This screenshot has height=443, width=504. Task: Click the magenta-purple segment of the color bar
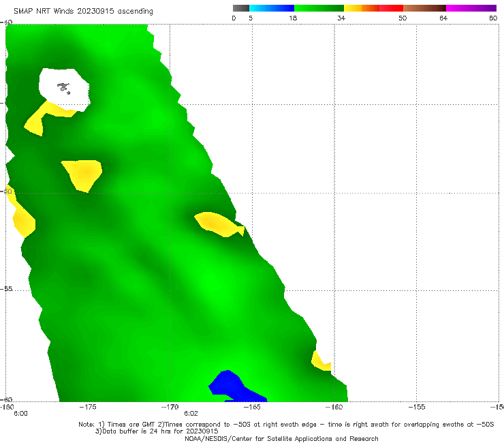[x=471, y=8]
